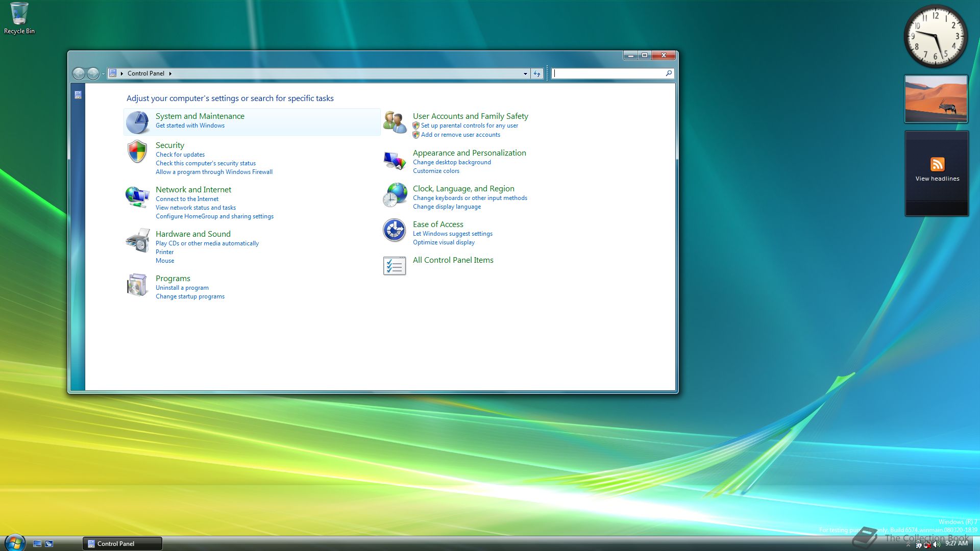Click Set up parental controls for any user
980x551 pixels.
tap(470, 126)
